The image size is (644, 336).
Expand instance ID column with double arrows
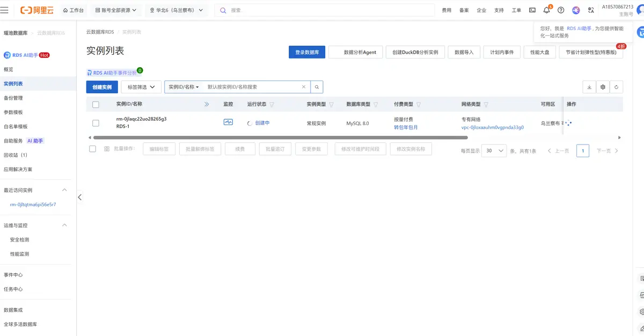[207, 104]
